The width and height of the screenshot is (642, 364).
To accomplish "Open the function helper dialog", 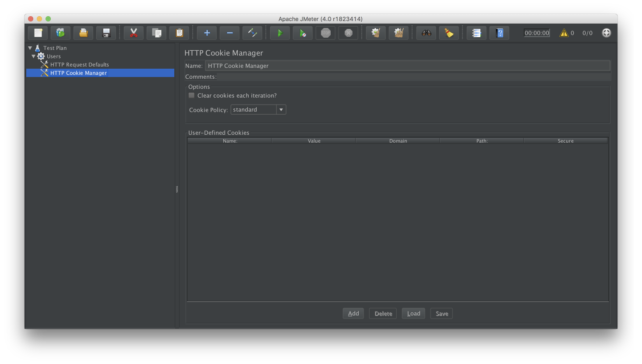I will pos(476,33).
